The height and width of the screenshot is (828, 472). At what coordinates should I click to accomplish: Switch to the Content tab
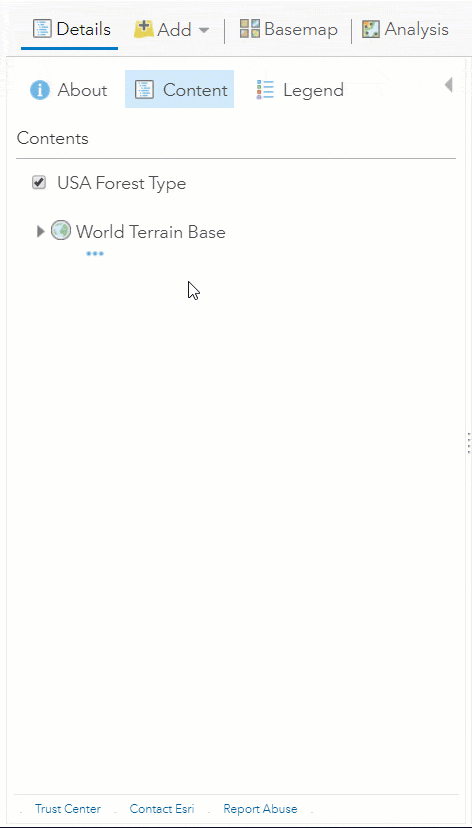coord(180,89)
